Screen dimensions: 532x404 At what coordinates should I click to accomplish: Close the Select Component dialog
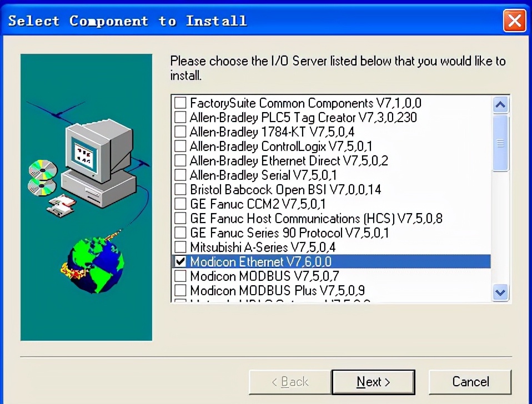(514, 21)
